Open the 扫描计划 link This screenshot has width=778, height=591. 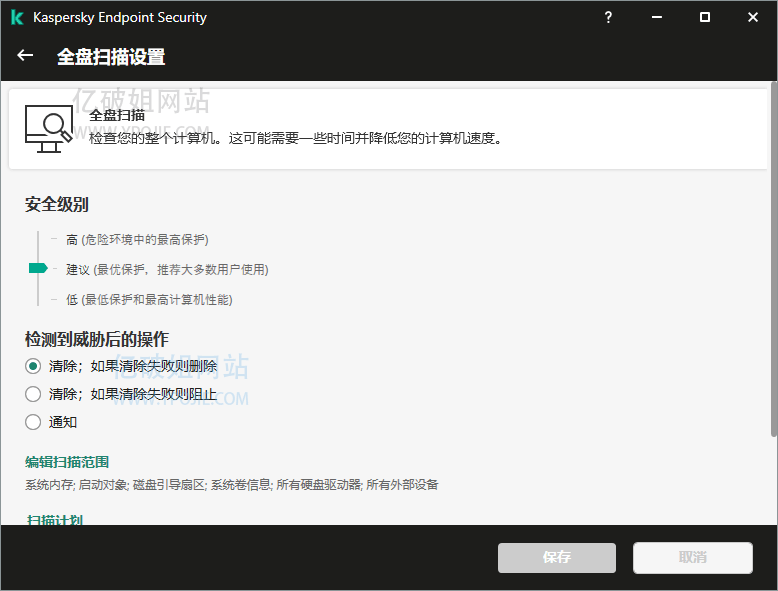(54, 520)
